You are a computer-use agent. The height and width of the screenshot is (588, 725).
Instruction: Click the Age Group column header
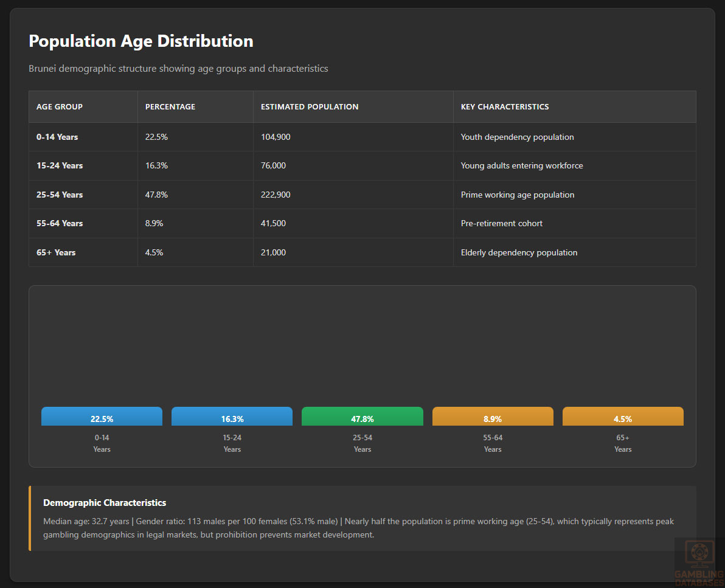[x=60, y=107]
